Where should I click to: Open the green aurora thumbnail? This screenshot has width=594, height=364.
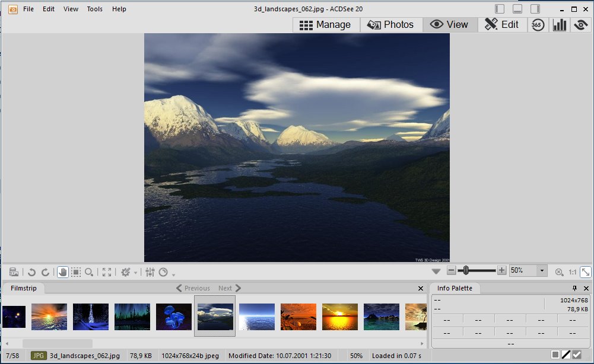click(x=132, y=317)
